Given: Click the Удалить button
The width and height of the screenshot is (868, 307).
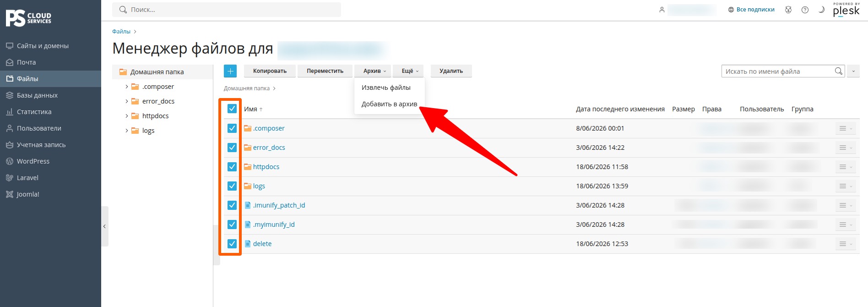Looking at the screenshot, I should (x=451, y=71).
